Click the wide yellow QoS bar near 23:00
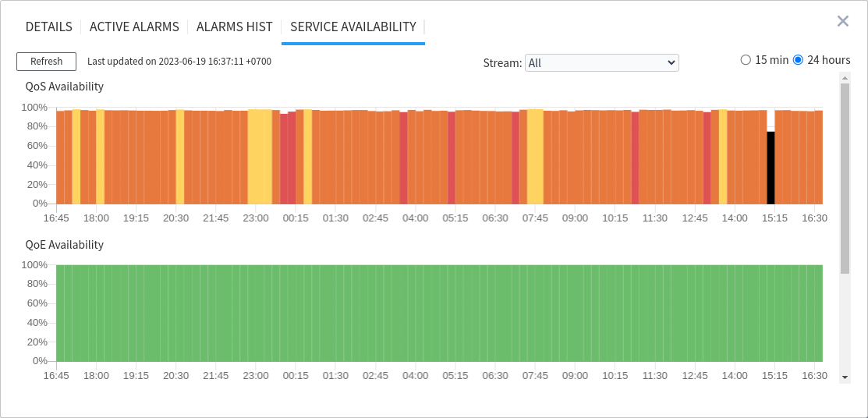Image resolution: width=868 pixels, height=418 pixels. [260, 156]
